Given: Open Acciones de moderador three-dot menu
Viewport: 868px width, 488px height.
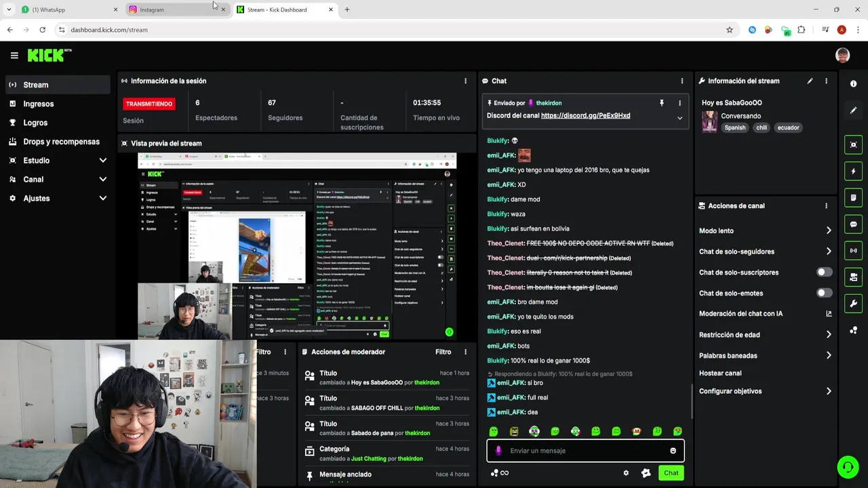Looking at the screenshot, I should [x=465, y=352].
